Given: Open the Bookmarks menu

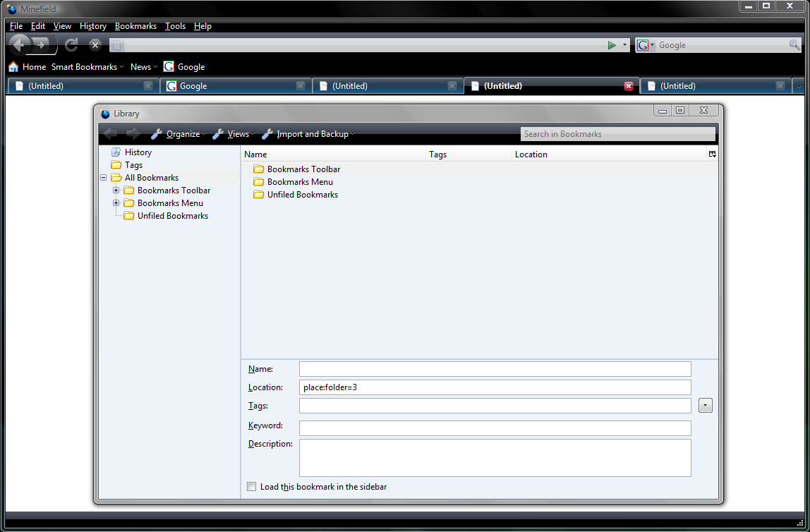Looking at the screenshot, I should [135, 25].
